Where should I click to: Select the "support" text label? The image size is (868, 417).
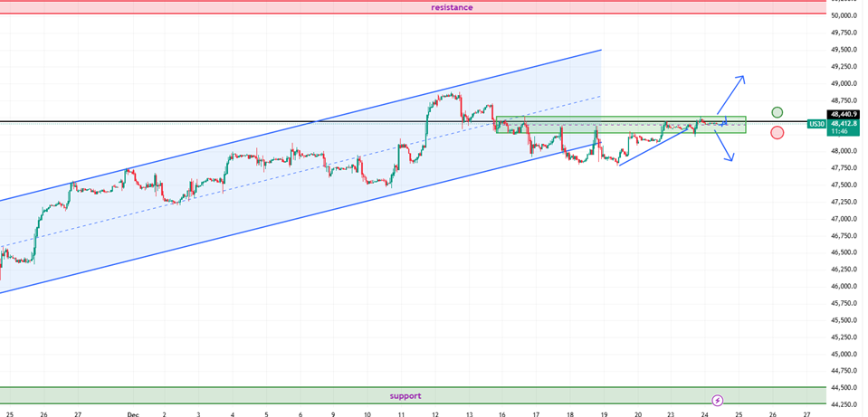tap(405, 395)
